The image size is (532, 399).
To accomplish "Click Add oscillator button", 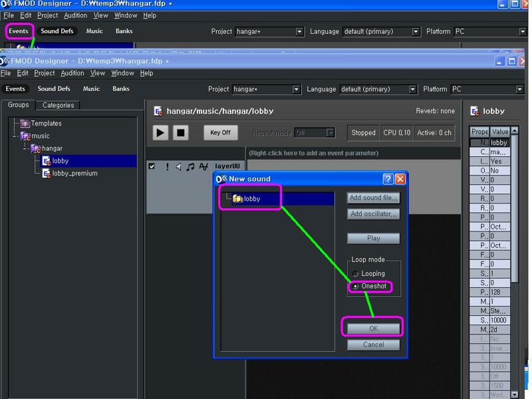I will click(374, 214).
